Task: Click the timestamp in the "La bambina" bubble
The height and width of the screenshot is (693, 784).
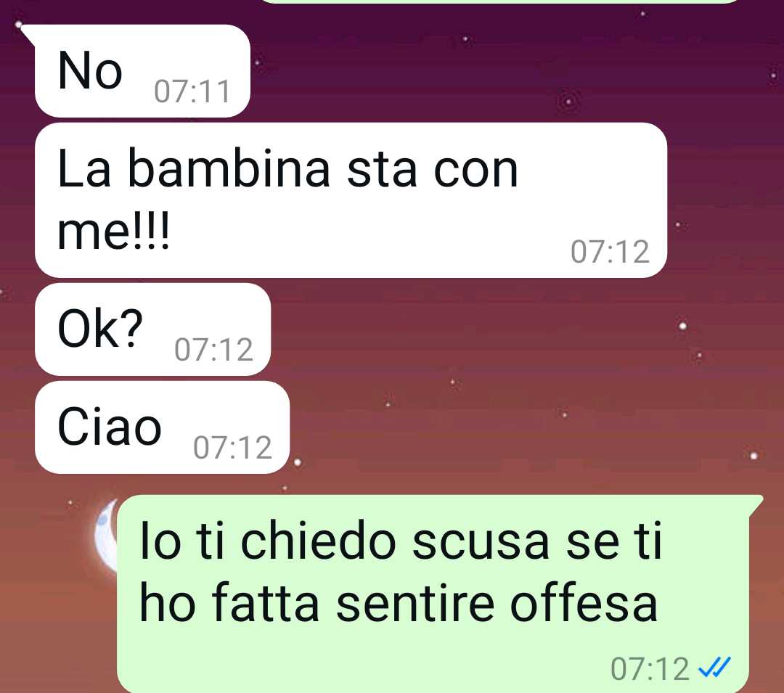Action: click(x=610, y=251)
